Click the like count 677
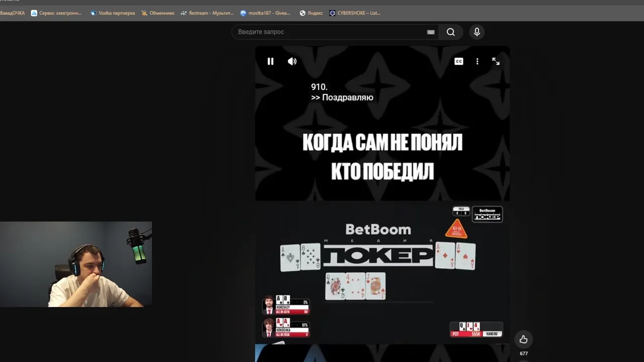The image size is (644, 362). (524, 353)
